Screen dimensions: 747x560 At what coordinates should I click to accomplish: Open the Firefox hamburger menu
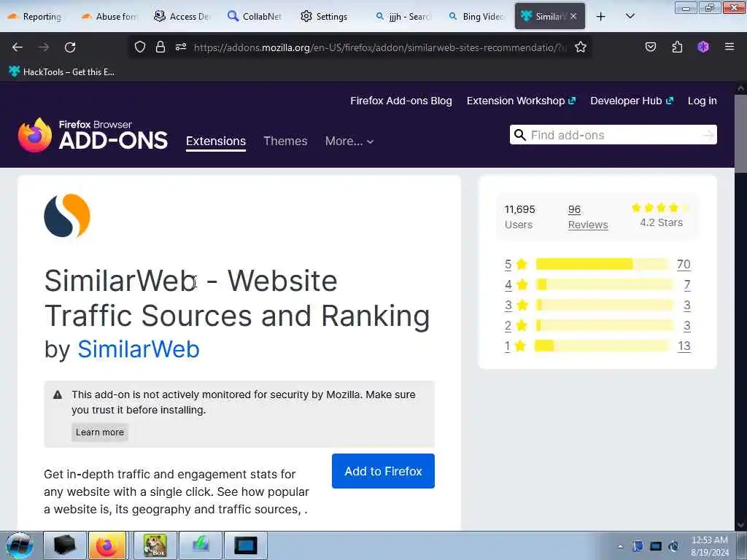tap(729, 47)
